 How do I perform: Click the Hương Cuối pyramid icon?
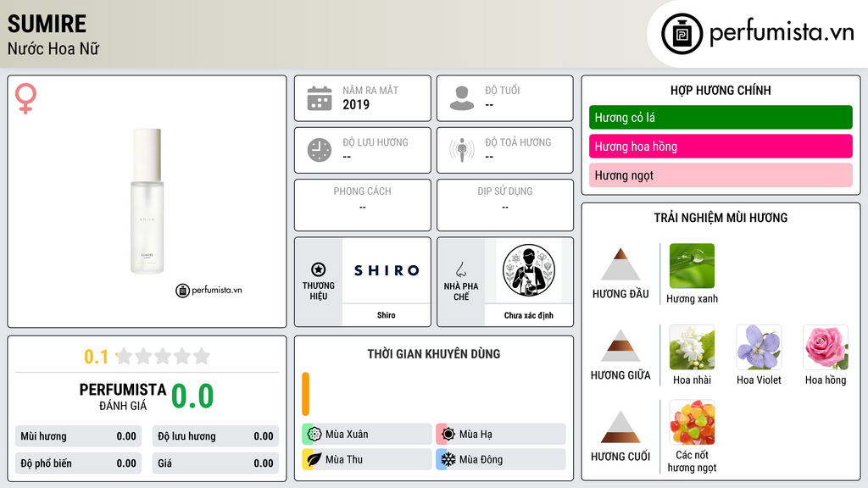pyautogui.click(x=620, y=427)
